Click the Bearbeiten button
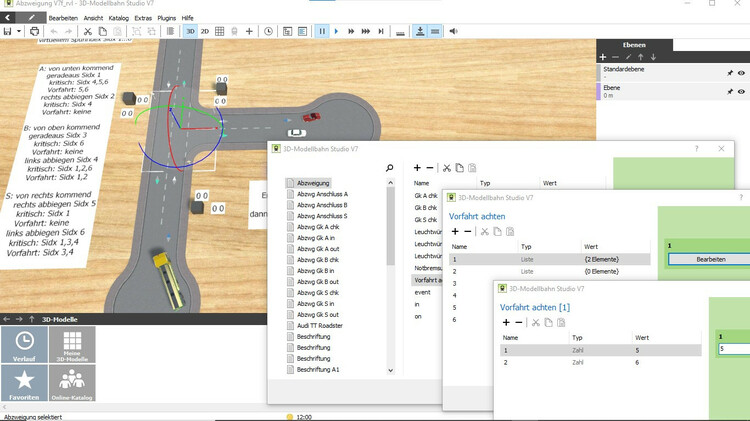 coord(710,259)
